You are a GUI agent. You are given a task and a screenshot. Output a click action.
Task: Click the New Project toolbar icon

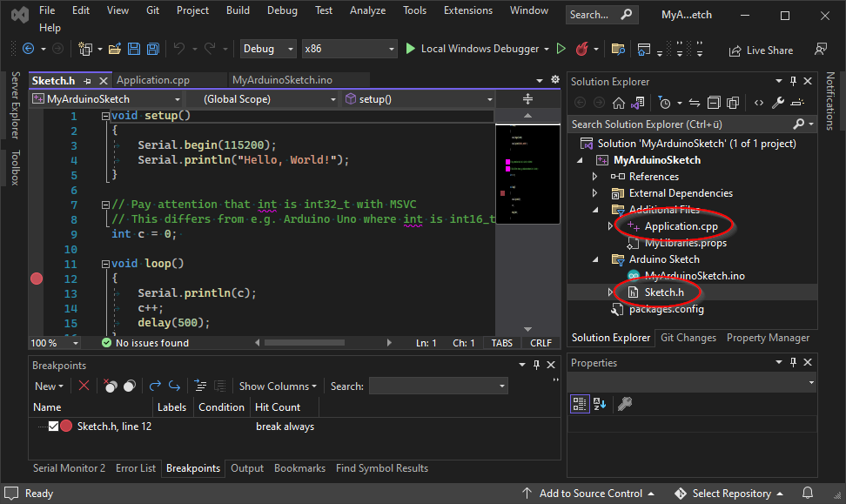[85, 49]
